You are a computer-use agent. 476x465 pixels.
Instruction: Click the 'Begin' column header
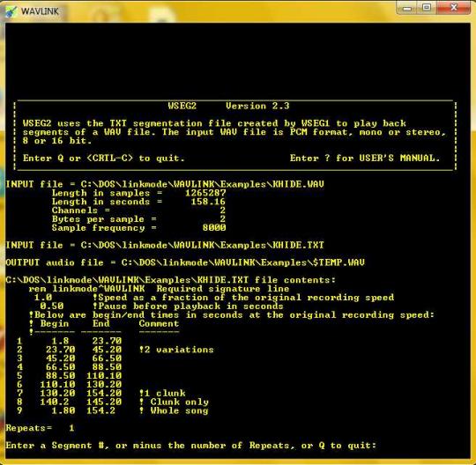[55, 323]
